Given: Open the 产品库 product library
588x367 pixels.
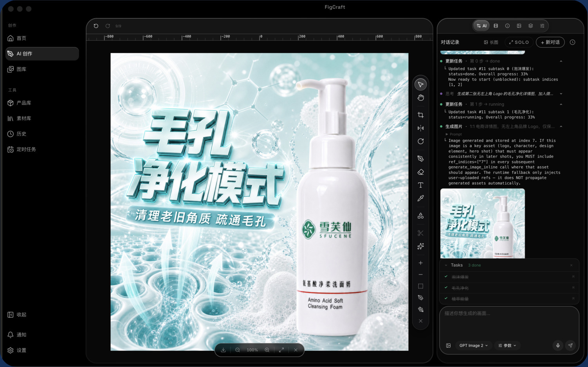Looking at the screenshot, I should pos(42,103).
